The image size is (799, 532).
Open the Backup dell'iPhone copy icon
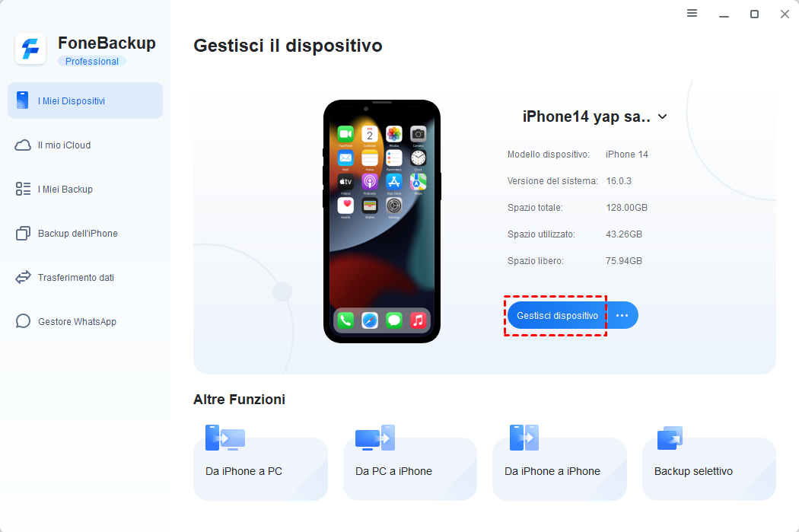pyautogui.click(x=23, y=234)
